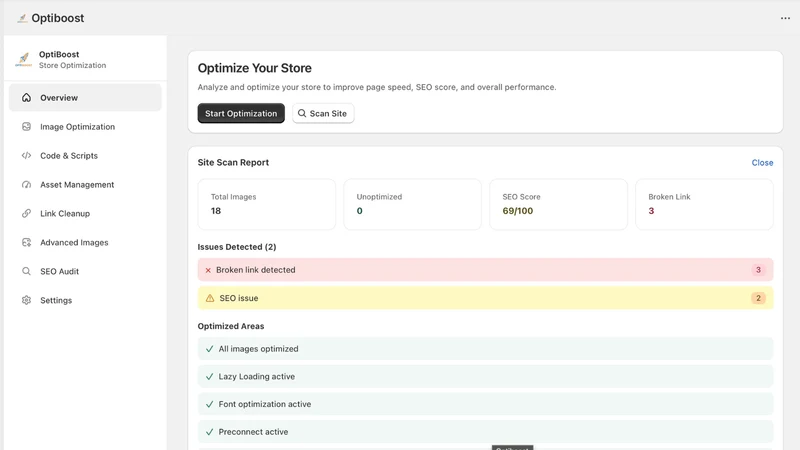Click the checkmark beside Preconnect active
The width and height of the screenshot is (800, 450).
pos(209,432)
